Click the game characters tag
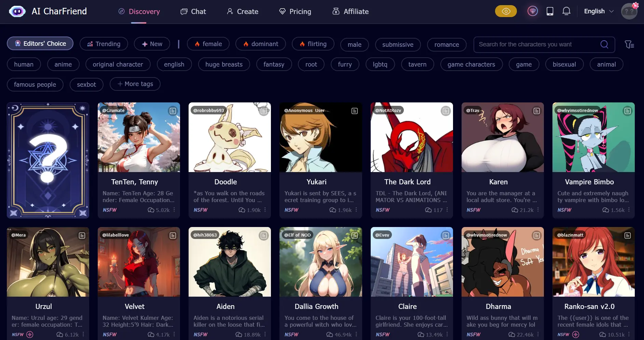 click(471, 64)
